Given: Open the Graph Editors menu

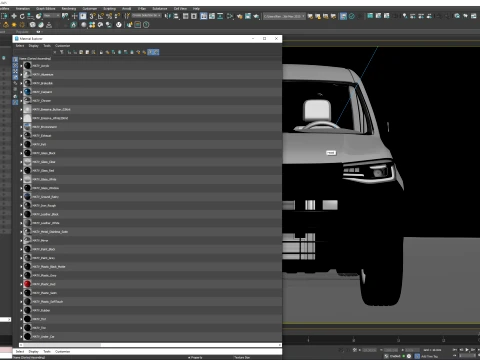Looking at the screenshot, I should click(46, 9).
